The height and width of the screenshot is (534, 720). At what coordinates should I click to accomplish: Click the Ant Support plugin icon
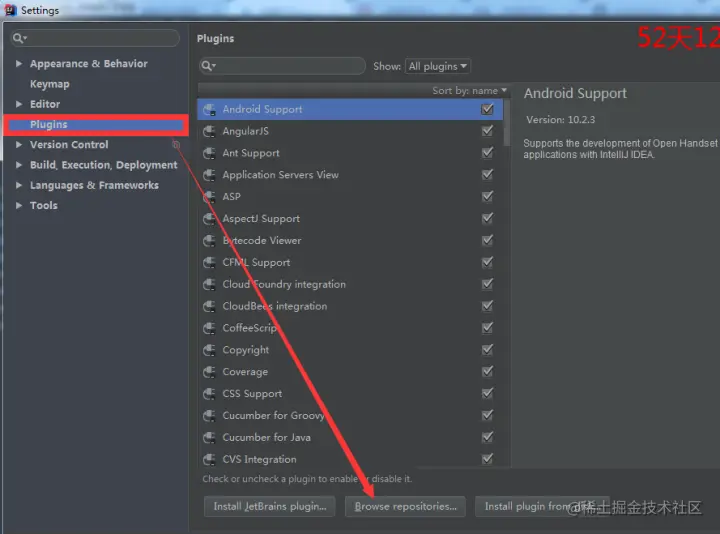[x=209, y=153]
